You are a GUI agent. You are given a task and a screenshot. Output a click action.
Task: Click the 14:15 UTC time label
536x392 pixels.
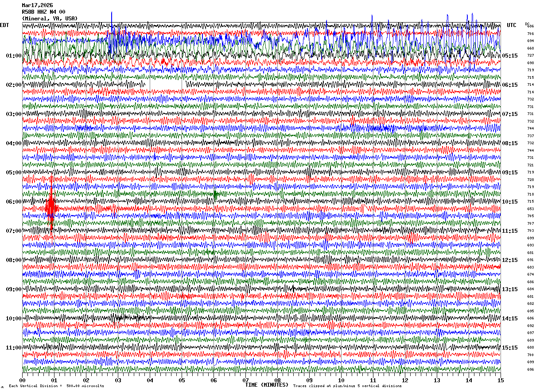point(510,319)
